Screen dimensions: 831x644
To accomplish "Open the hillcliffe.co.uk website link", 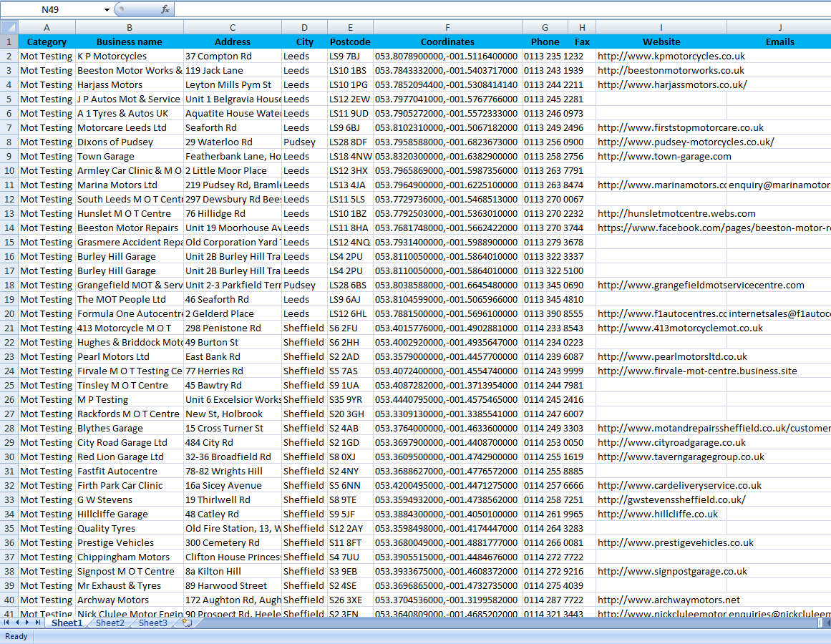I will [657, 514].
